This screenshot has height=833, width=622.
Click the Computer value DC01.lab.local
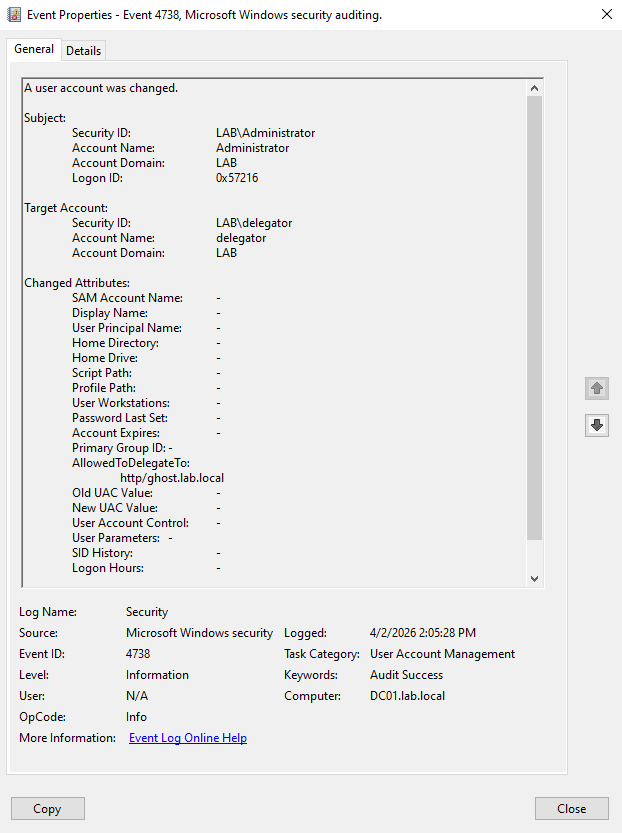(x=407, y=696)
